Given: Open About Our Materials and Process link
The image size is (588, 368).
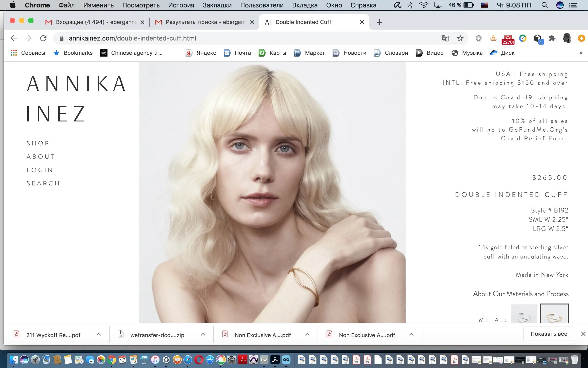Looking at the screenshot, I should tap(521, 294).
